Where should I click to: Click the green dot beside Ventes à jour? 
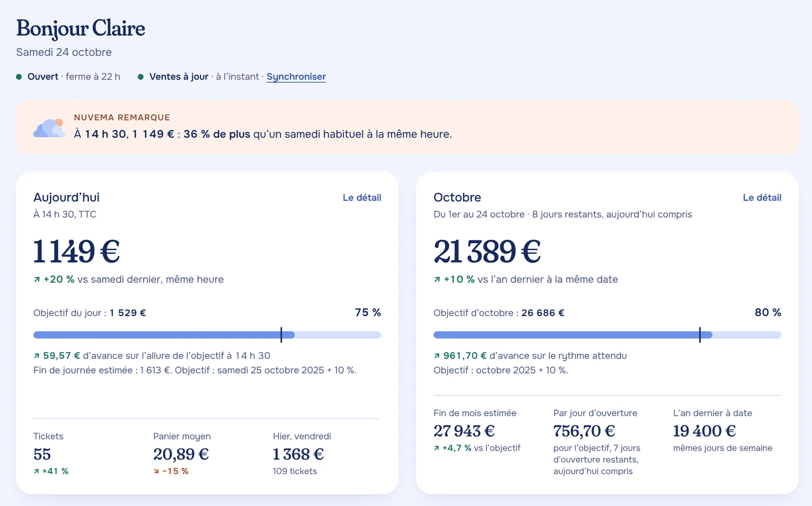141,77
